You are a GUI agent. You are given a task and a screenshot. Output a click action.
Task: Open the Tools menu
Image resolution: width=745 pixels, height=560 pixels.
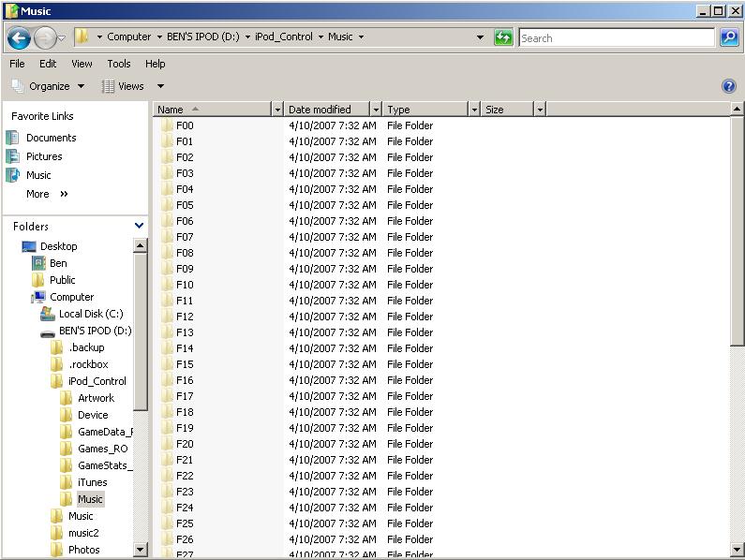[119, 64]
